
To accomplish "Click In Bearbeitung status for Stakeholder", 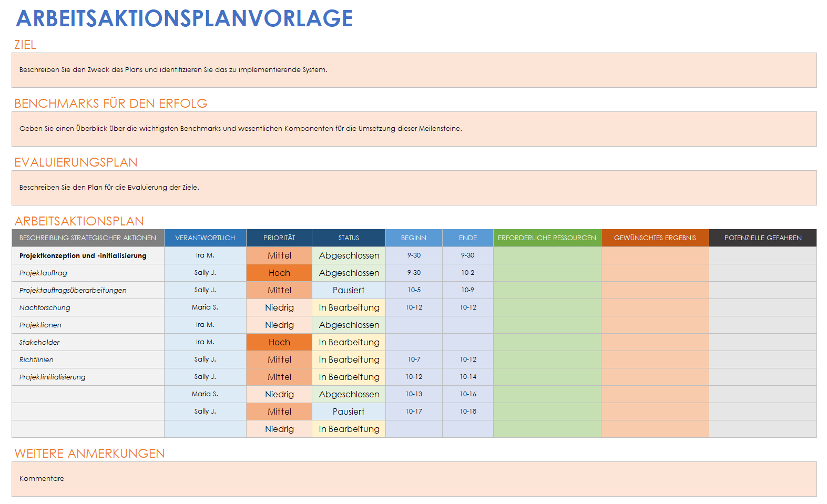I will [349, 342].
